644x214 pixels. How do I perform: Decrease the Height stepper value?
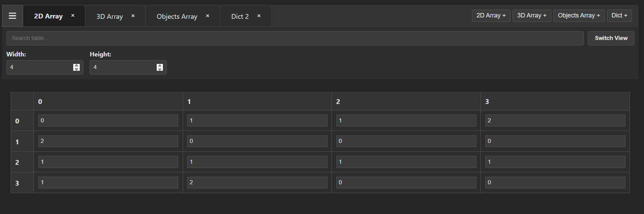pyautogui.click(x=160, y=69)
